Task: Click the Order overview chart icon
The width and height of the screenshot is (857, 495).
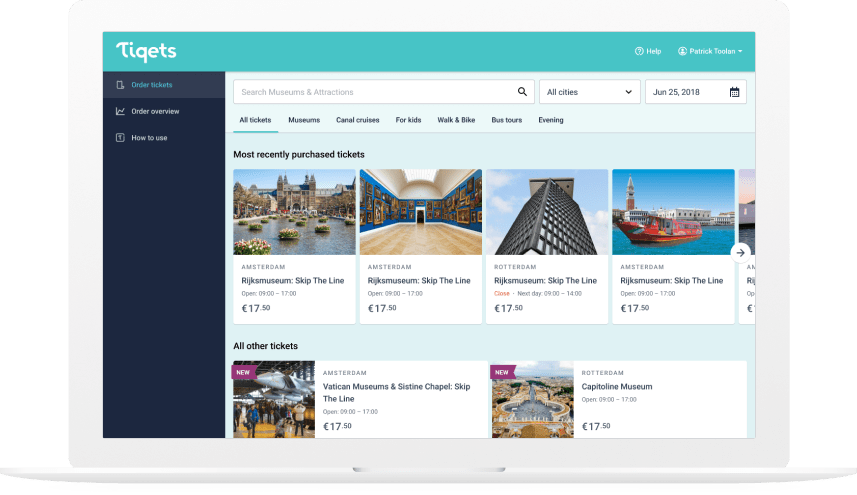Action: [x=120, y=111]
